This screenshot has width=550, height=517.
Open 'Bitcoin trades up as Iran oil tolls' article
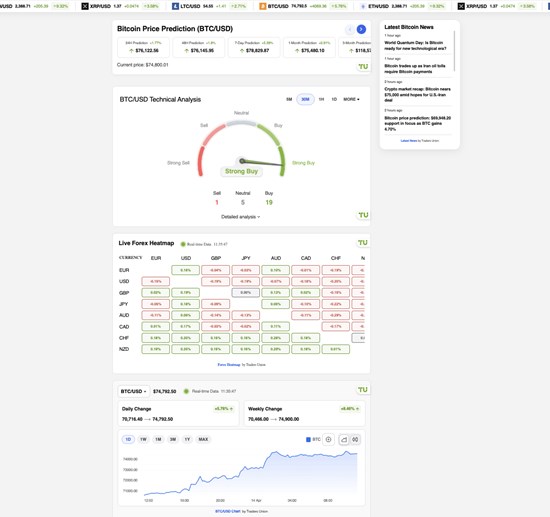415,69
